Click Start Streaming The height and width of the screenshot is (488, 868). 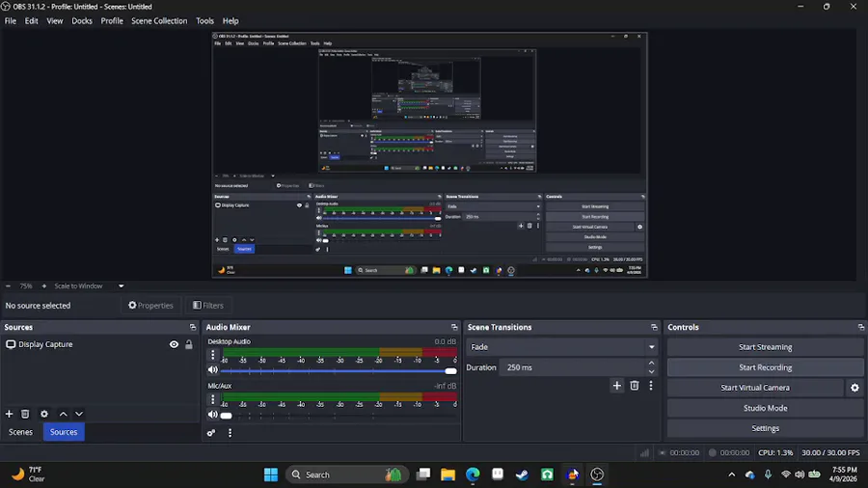pyautogui.click(x=765, y=347)
